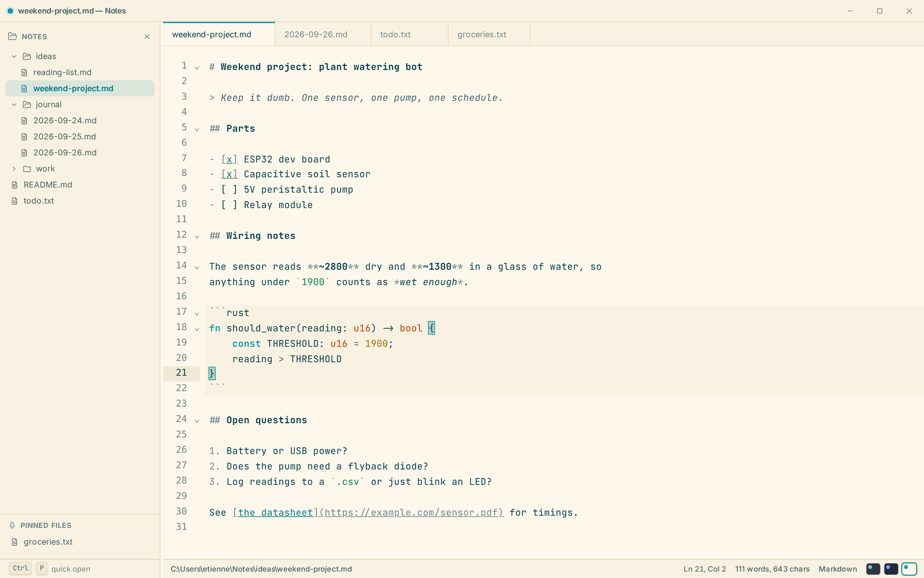The width and height of the screenshot is (924, 578).
Task: Click the pin icon next to Pinned Files
Action: (12, 525)
